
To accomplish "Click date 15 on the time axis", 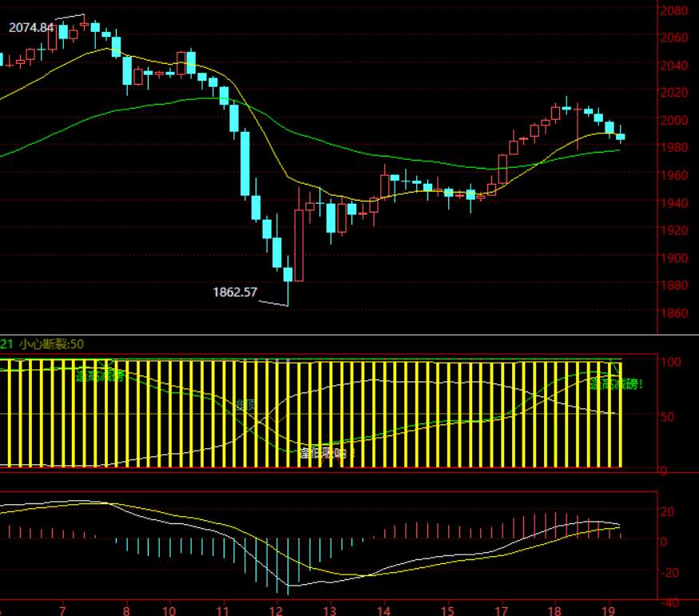I will (x=447, y=610).
